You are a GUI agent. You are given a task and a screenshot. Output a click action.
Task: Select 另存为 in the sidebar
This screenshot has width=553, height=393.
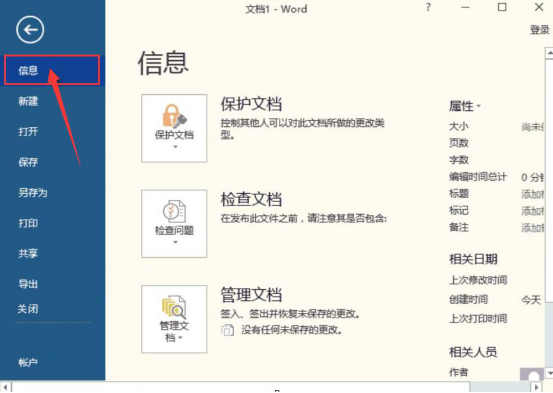[33, 193]
